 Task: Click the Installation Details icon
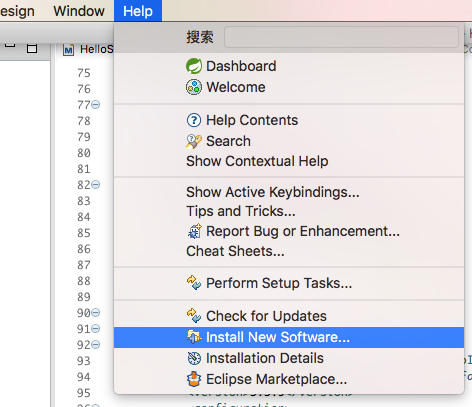point(194,358)
